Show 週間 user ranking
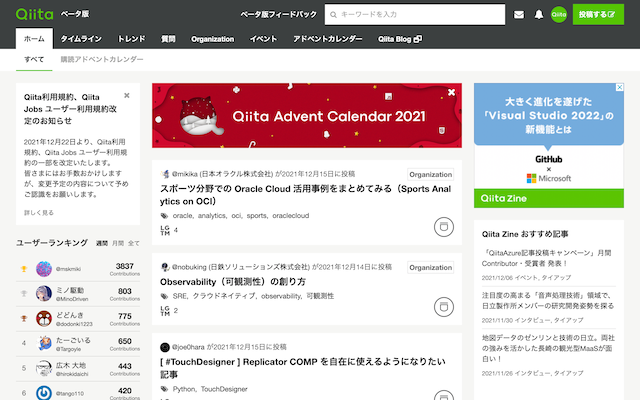Screen dimensions: 640x400 click(x=102, y=243)
